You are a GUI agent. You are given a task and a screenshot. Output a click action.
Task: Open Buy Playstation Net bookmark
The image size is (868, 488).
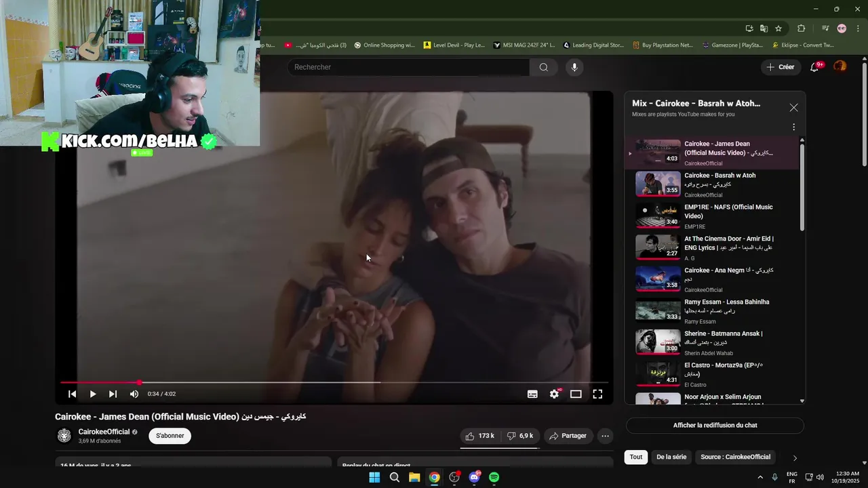(x=663, y=45)
